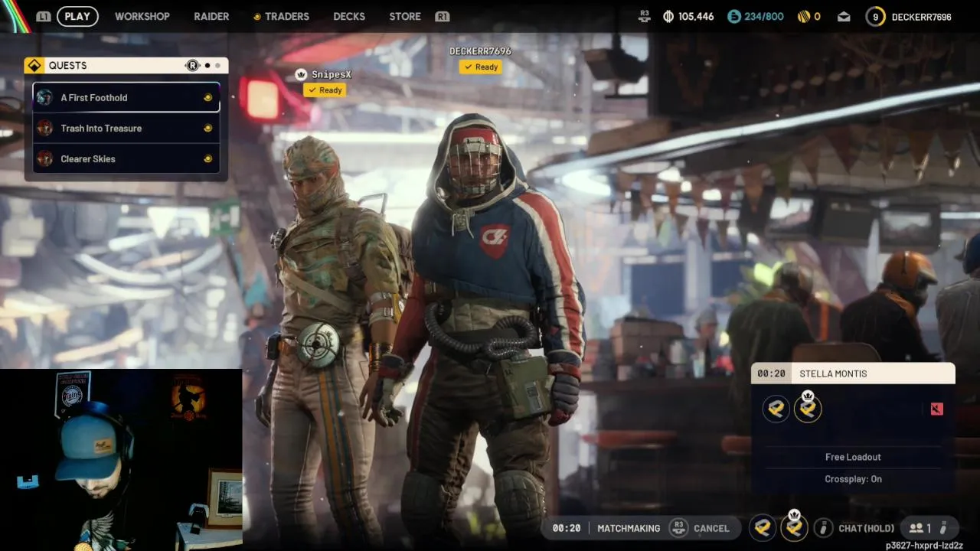Select the second Quests page dot
Image resolution: width=980 pixels, height=551 pixels.
217,66
